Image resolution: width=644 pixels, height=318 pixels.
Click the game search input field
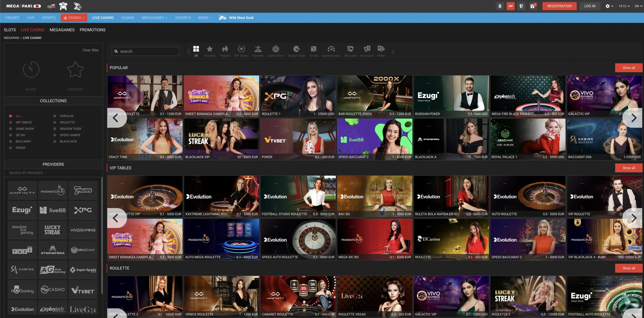(145, 51)
